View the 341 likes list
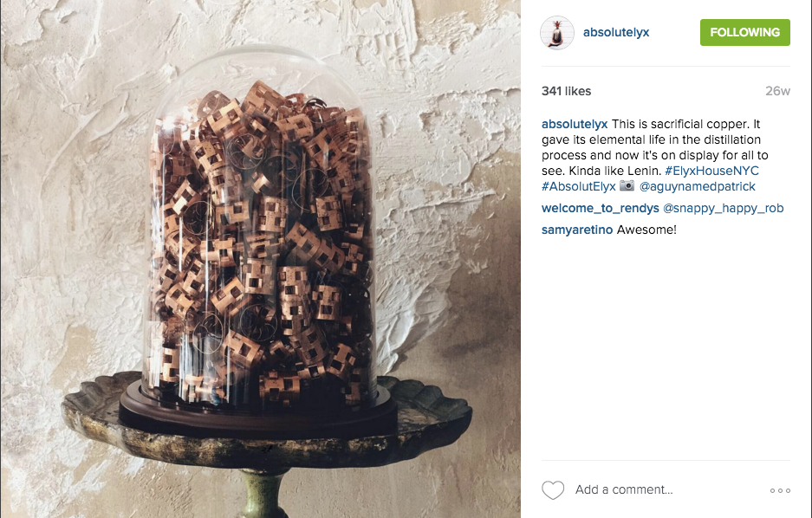This screenshot has height=518, width=812. click(x=566, y=91)
